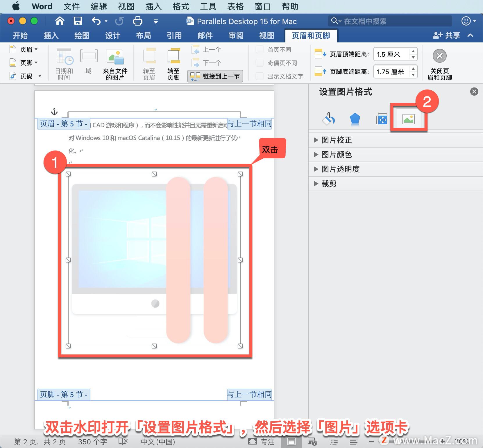Toggle the 链接到上一节 button
The width and height of the screenshot is (483, 448).
pyautogui.click(x=215, y=76)
